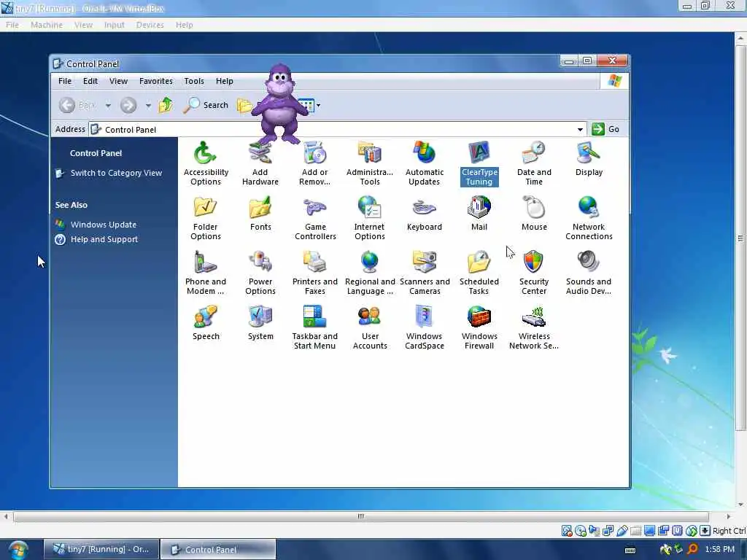
Task: Open Add or Remove Programs icon
Action: point(314,163)
